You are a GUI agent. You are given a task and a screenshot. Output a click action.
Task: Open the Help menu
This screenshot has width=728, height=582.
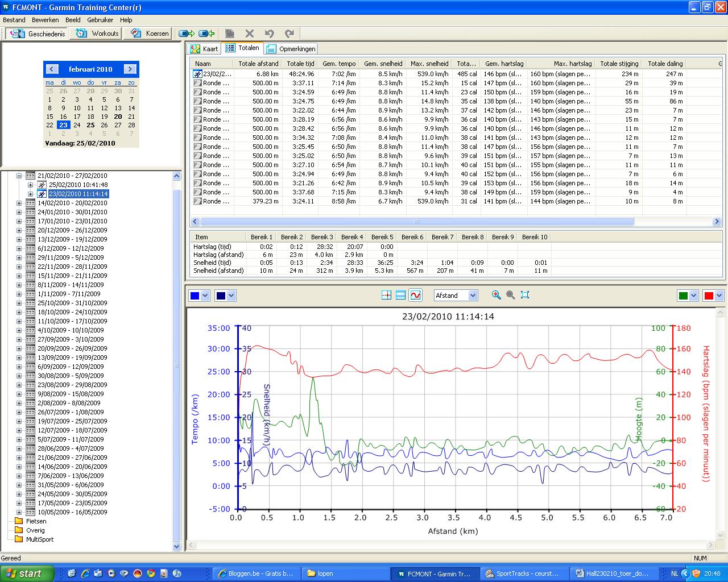click(126, 20)
